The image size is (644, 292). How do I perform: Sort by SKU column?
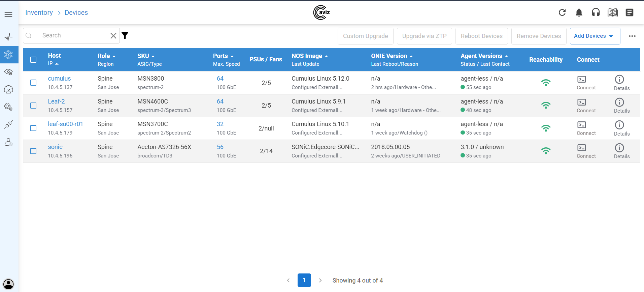click(x=146, y=56)
